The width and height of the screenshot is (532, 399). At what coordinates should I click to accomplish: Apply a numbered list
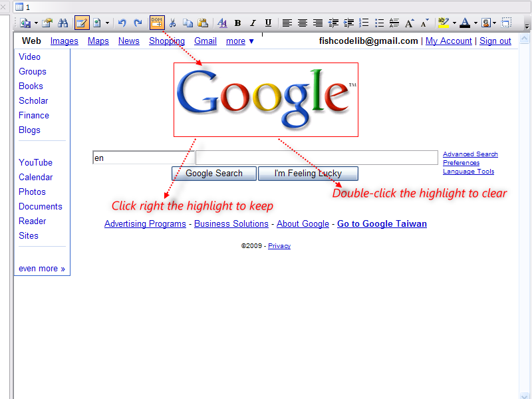[364, 23]
